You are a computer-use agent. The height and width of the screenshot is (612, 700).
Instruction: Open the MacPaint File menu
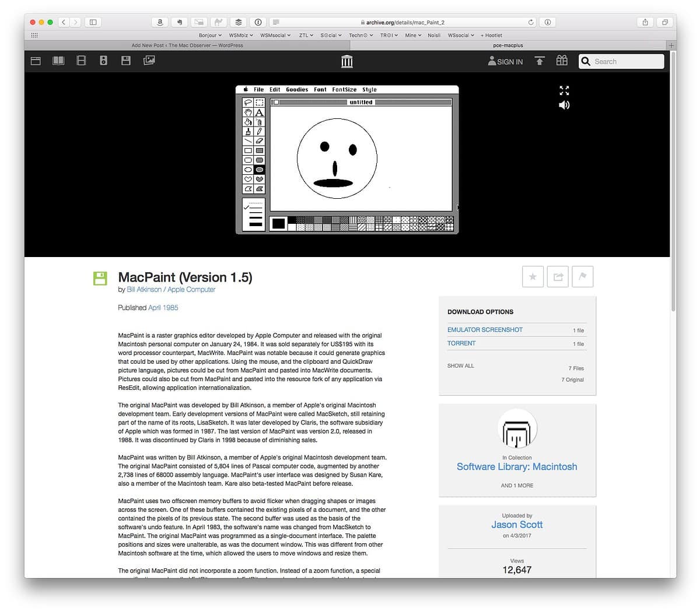tap(258, 90)
